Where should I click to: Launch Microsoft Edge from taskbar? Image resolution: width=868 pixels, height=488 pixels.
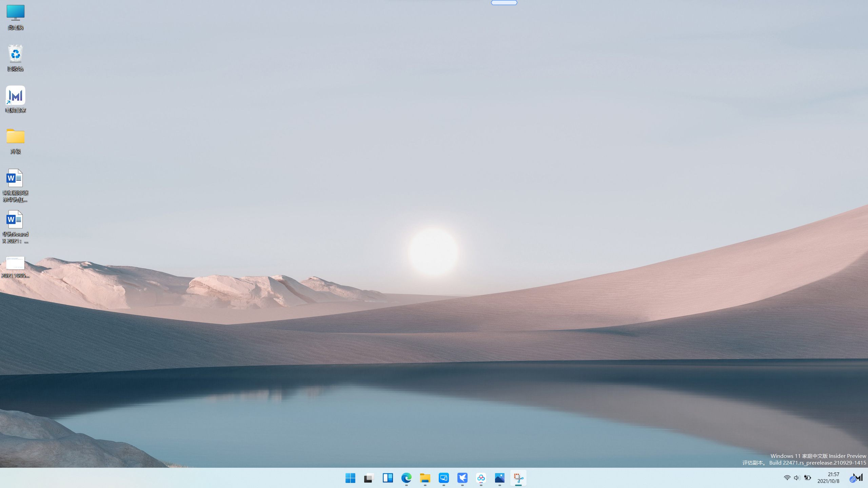406,478
